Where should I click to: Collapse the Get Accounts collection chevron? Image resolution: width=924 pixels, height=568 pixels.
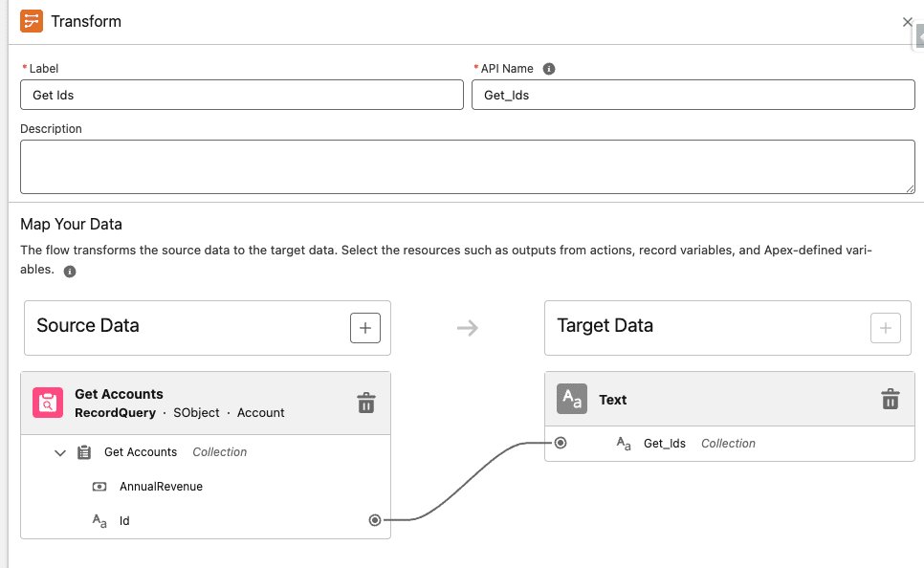(x=60, y=452)
